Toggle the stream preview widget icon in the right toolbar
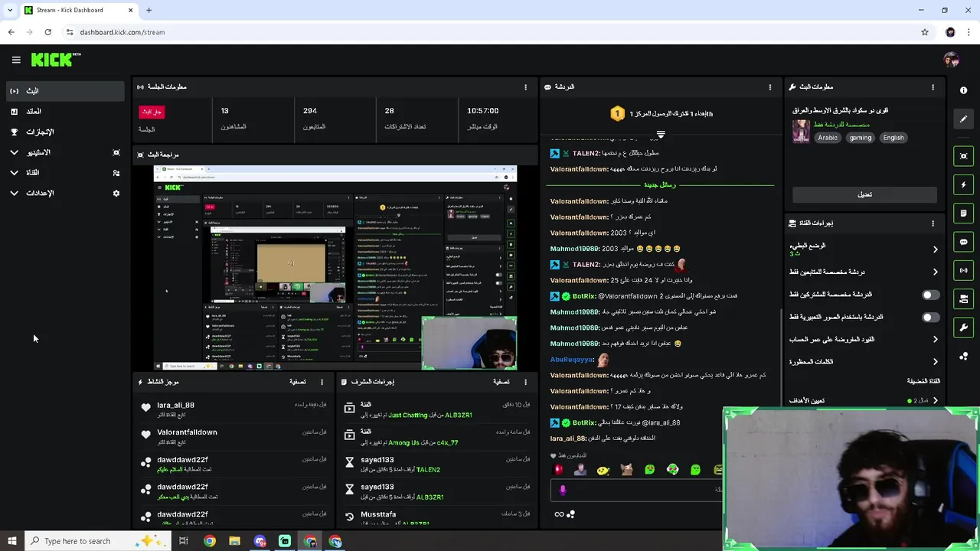The image size is (980, 551). pos(963,156)
